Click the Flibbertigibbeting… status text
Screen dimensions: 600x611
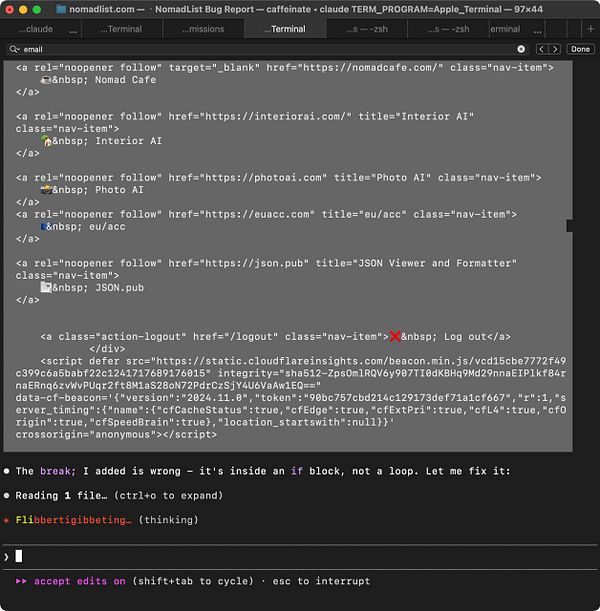[x=74, y=520]
